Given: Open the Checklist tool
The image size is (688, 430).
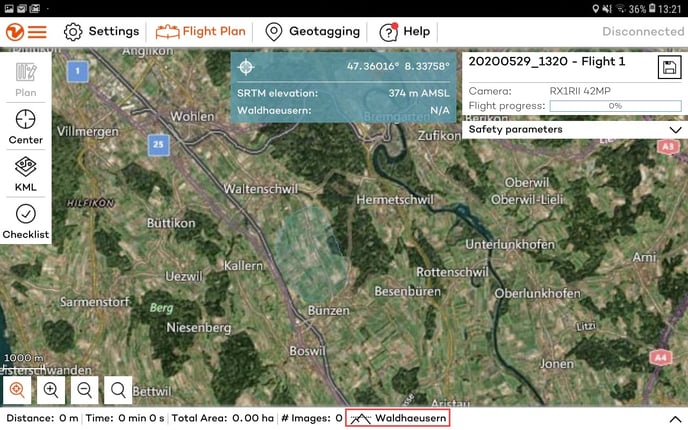Looking at the screenshot, I should 25,219.
